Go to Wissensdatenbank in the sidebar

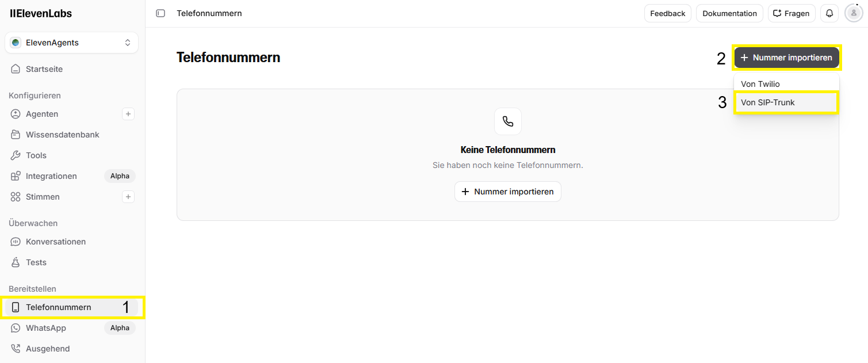click(x=62, y=135)
